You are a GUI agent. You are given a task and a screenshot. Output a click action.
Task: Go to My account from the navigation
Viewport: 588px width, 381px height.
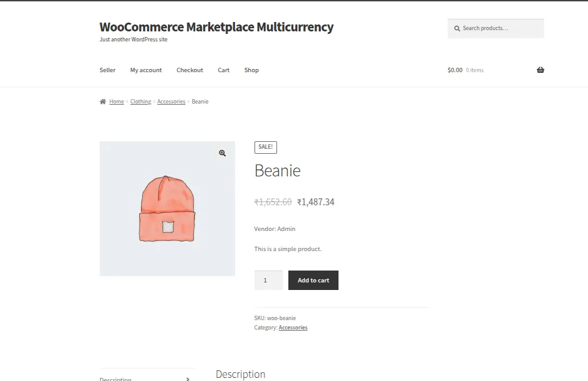point(146,70)
